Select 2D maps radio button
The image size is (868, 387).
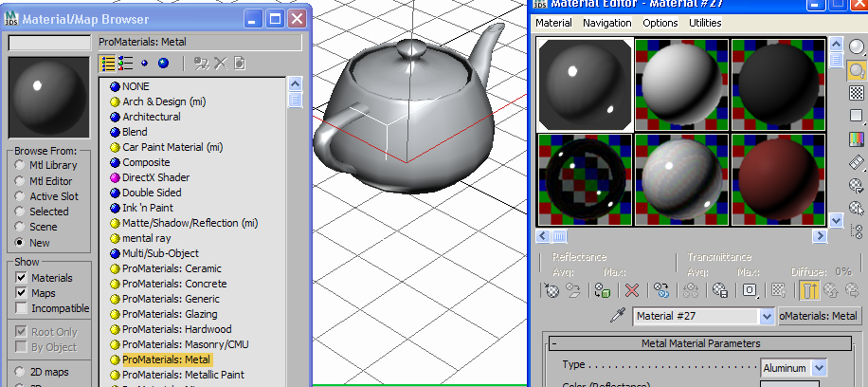pyautogui.click(x=20, y=372)
